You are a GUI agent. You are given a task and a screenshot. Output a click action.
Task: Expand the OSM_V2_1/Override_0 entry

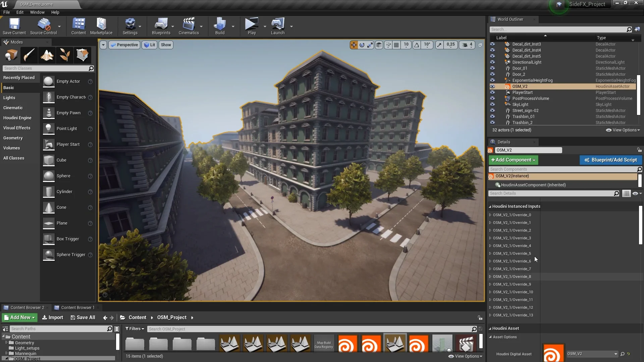tap(490, 215)
